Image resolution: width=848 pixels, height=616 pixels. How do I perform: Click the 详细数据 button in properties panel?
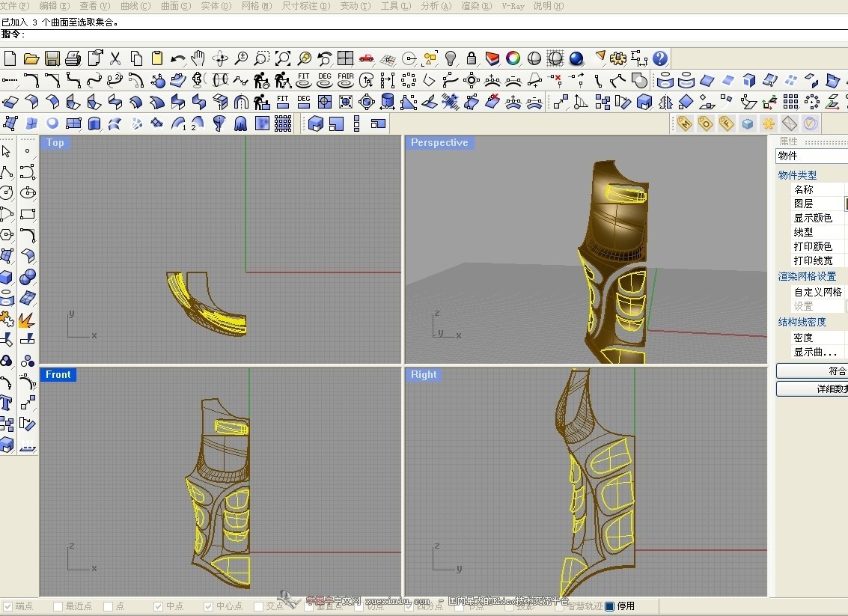[x=812, y=389]
